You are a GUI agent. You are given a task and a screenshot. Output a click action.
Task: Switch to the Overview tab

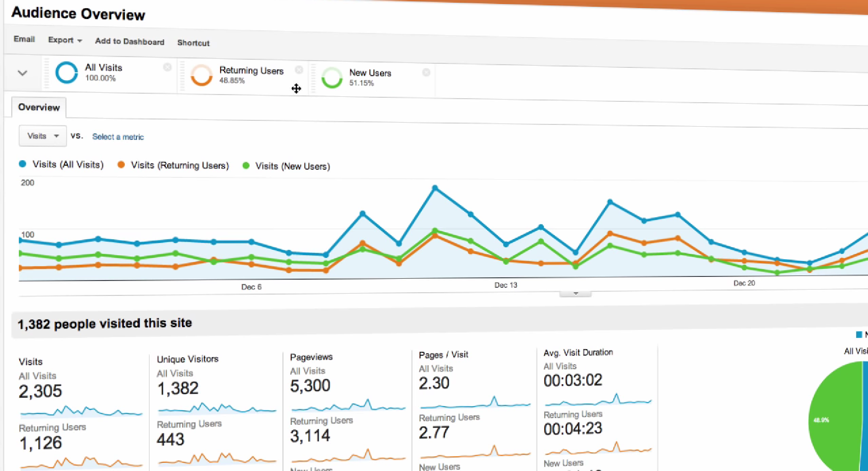click(x=39, y=107)
